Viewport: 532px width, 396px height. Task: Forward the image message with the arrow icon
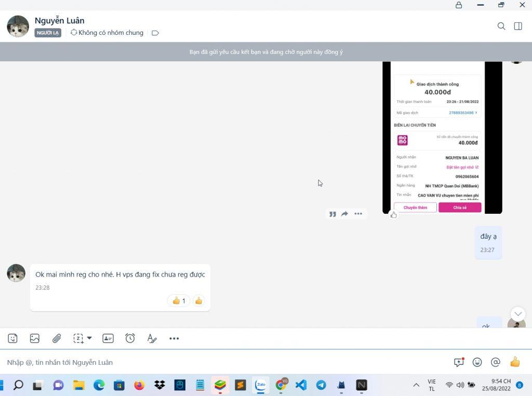point(344,214)
